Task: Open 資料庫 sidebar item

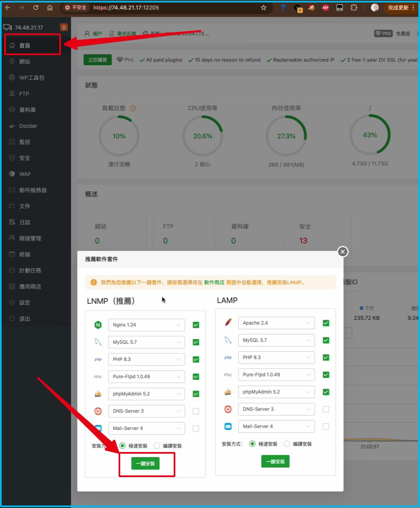Action: pos(28,110)
